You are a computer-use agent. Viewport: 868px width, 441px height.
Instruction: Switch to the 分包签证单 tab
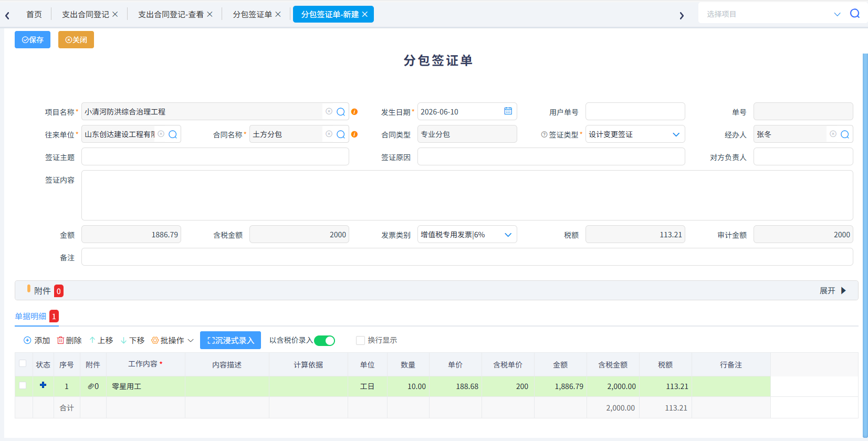[x=252, y=14]
